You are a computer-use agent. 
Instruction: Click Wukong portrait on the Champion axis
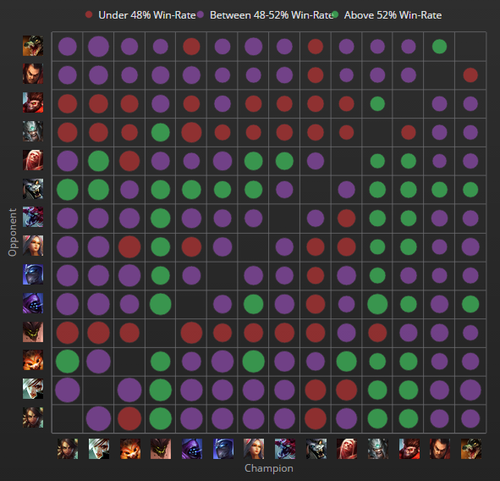click(409, 449)
